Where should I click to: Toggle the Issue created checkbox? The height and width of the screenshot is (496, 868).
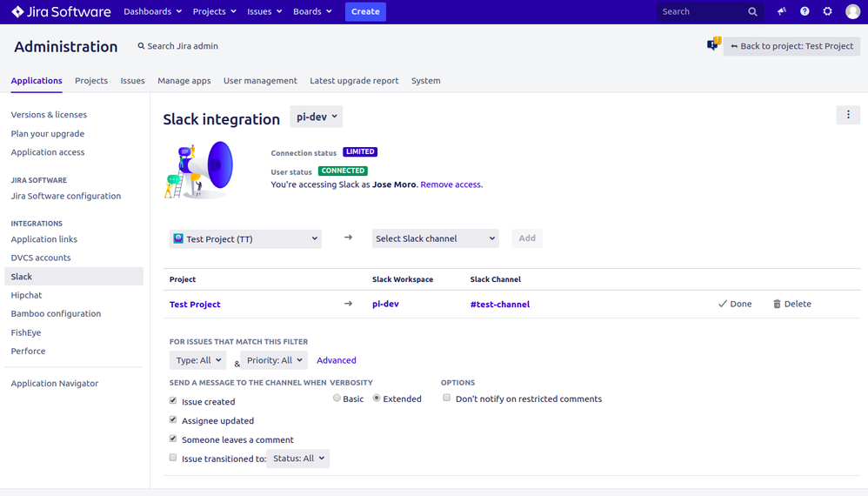pyautogui.click(x=173, y=400)
